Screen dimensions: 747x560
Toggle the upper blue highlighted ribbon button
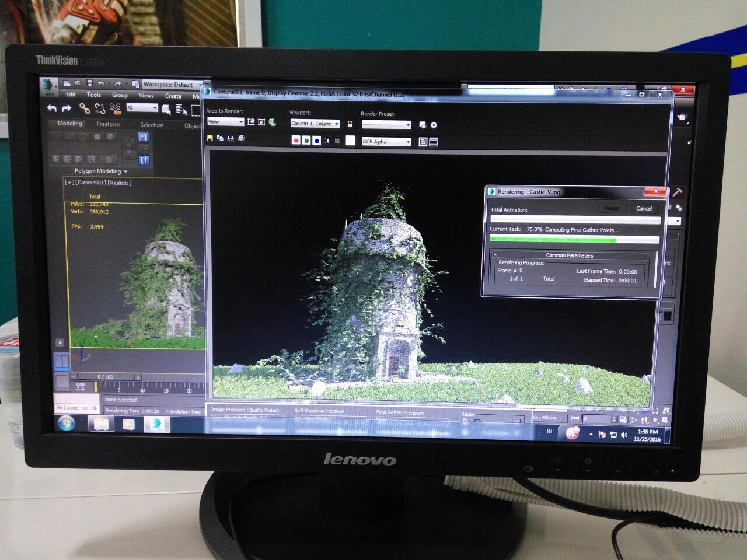(x=143, y=137)
